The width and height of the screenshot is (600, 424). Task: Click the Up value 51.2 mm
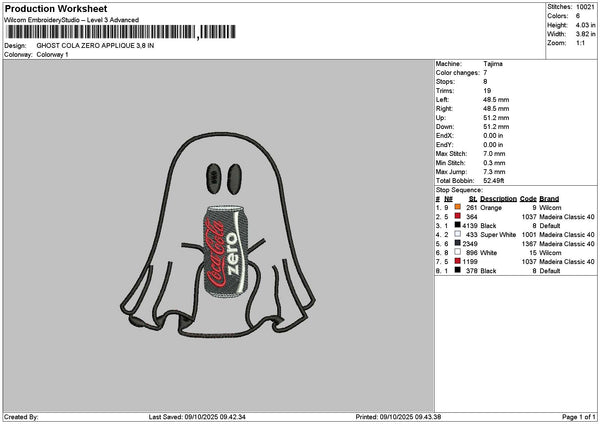click(x=496, y=117)
